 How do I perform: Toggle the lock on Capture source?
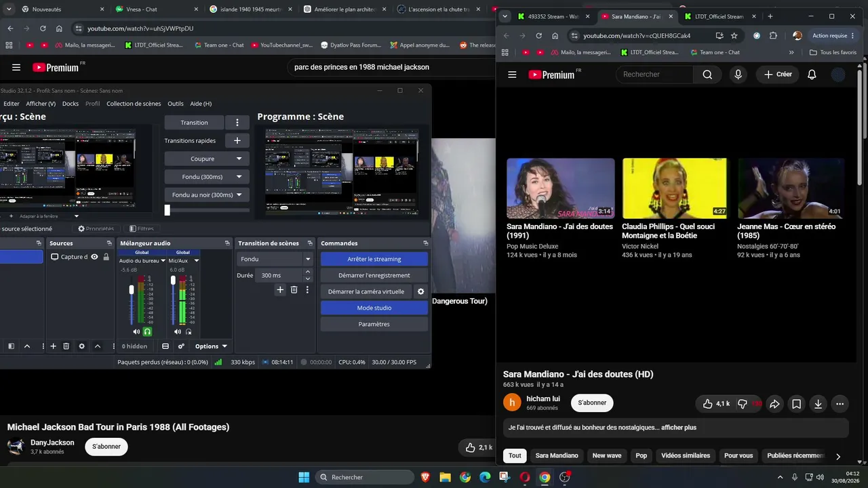pos(106,257)
